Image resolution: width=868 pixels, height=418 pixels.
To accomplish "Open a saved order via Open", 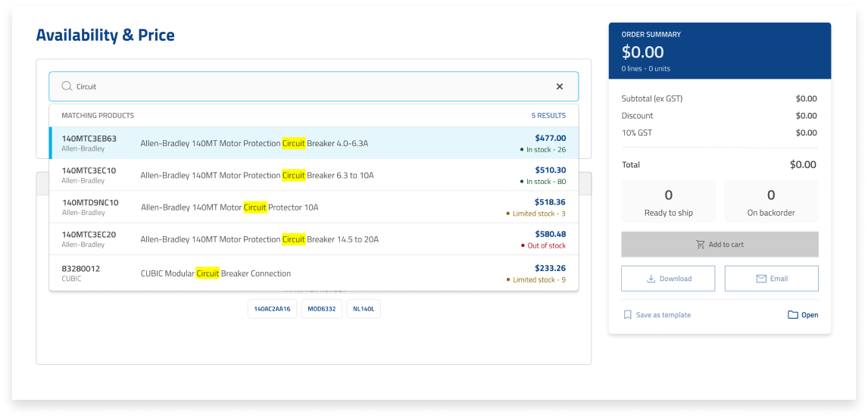I will tap(803, 315).
